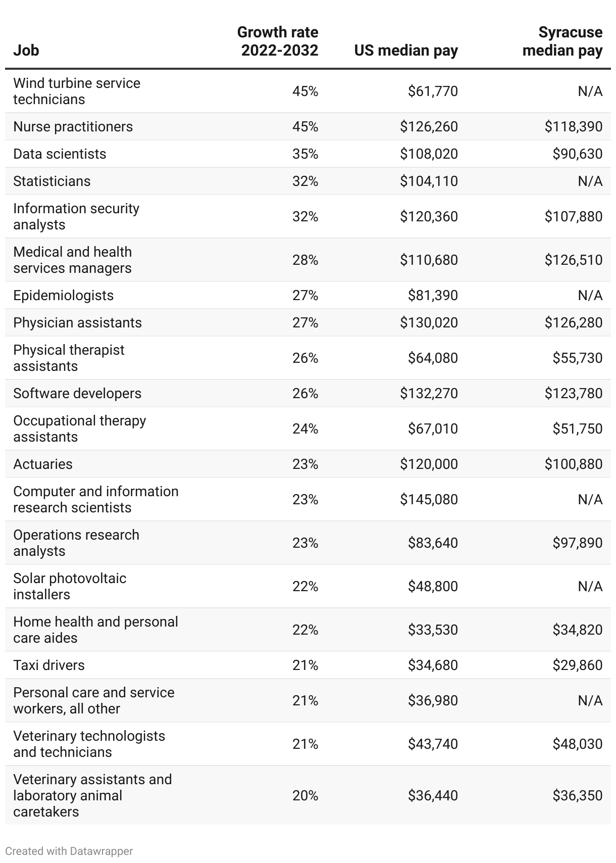Click the Job column header
This screenshot has width=616, height=863.
click(26, 51)
